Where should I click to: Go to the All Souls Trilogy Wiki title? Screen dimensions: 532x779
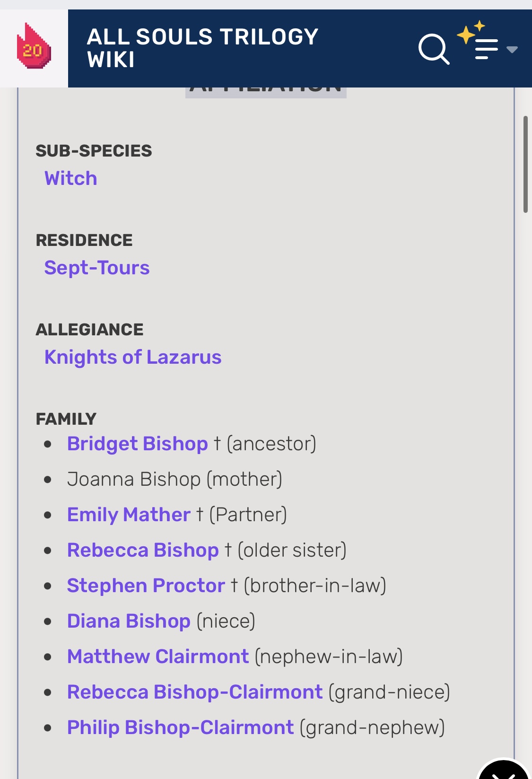click(202, 48)
